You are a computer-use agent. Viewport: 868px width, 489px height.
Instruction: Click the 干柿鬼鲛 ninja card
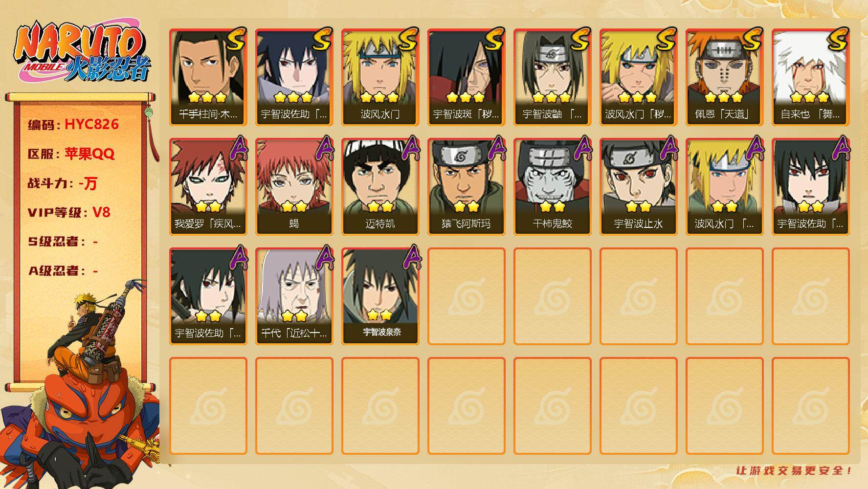pyautogui.click(x=553, y=187)
